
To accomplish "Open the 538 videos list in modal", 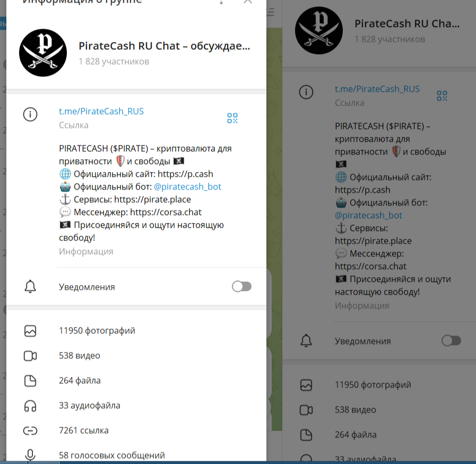I will 136,356.
